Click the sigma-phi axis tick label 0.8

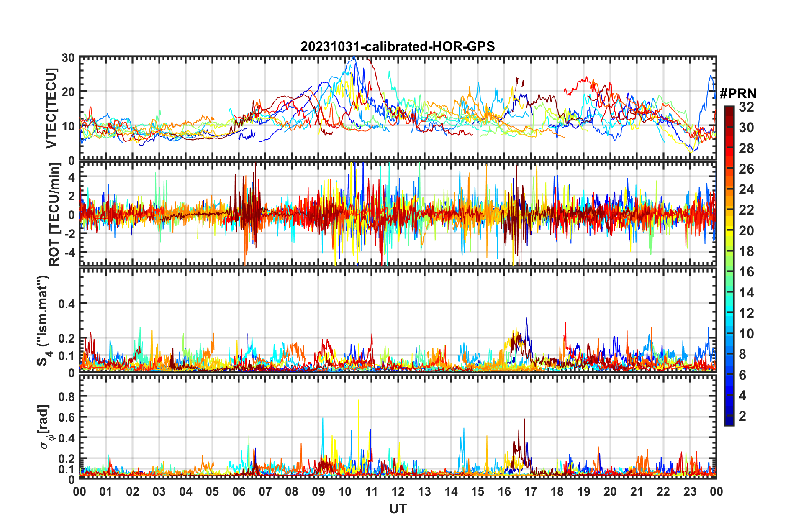pyautogui.click(x=67, y=396)
